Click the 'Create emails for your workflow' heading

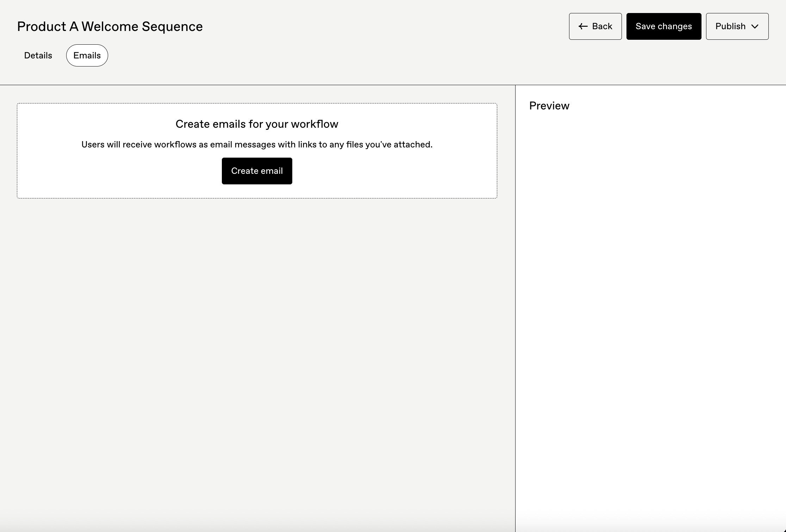[257, 124]
